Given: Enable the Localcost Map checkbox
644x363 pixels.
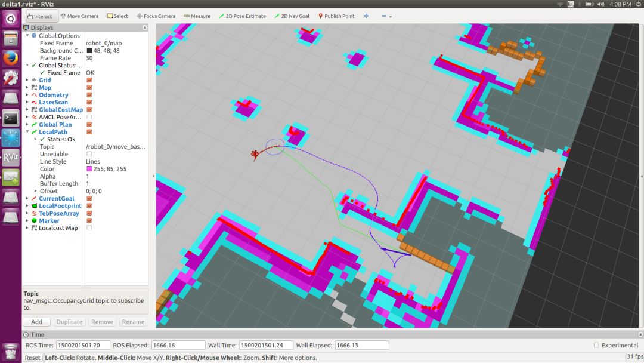Looking at the screenshot, I should 89,228.
